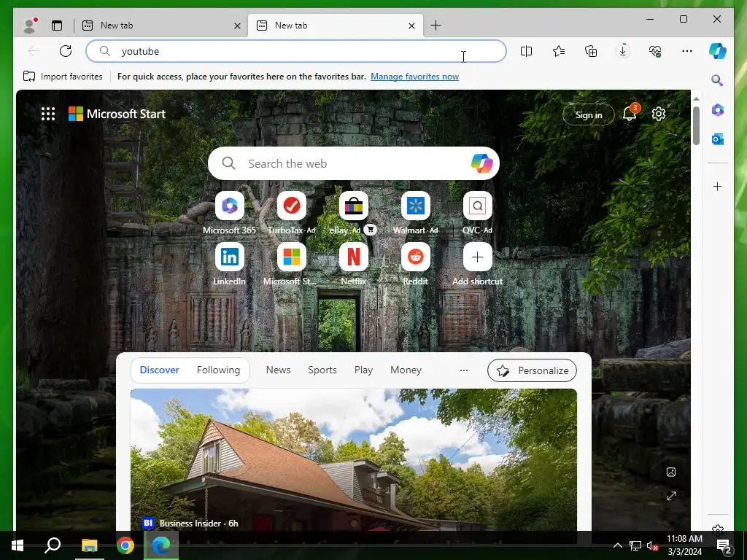
Task: Open sidebar Outlook icon
Action: 718,139
